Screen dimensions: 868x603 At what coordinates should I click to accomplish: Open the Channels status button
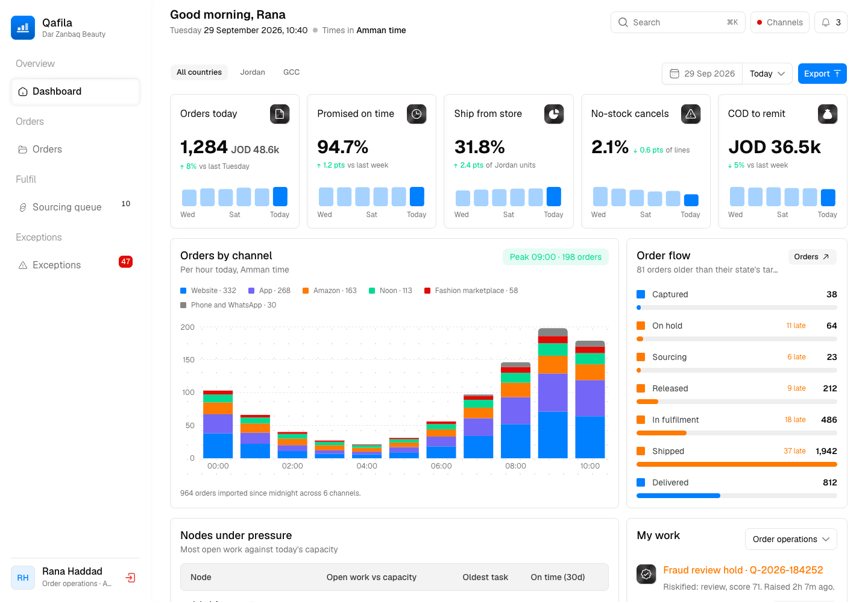pos(780,22)
